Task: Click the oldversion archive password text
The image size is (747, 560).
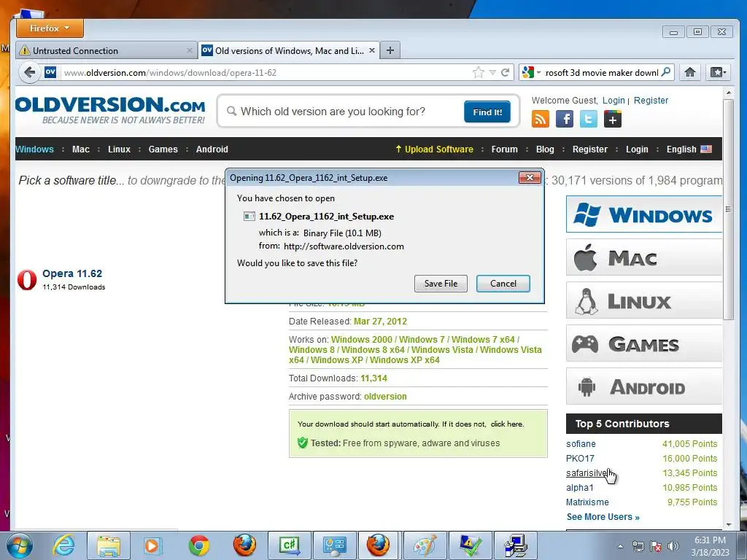Action: click(385, 396)
